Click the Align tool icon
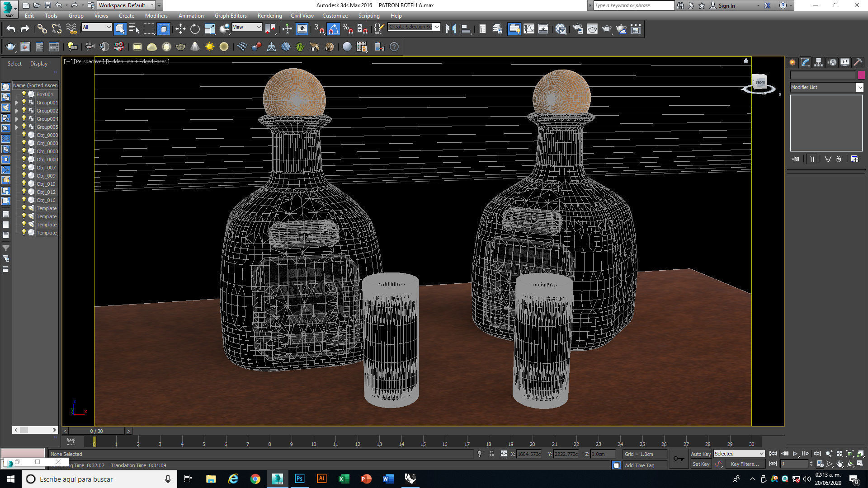Image resolution: width=868 pixels, height=488 pixels. (x=466, y=29)
